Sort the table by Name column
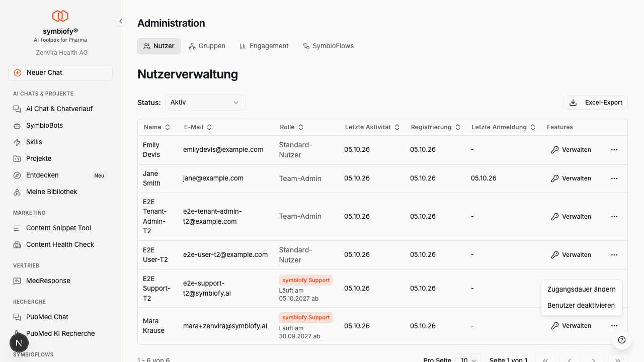Image resolution: width=644 pixels, height=362 pixels. (x=157, y=127)
